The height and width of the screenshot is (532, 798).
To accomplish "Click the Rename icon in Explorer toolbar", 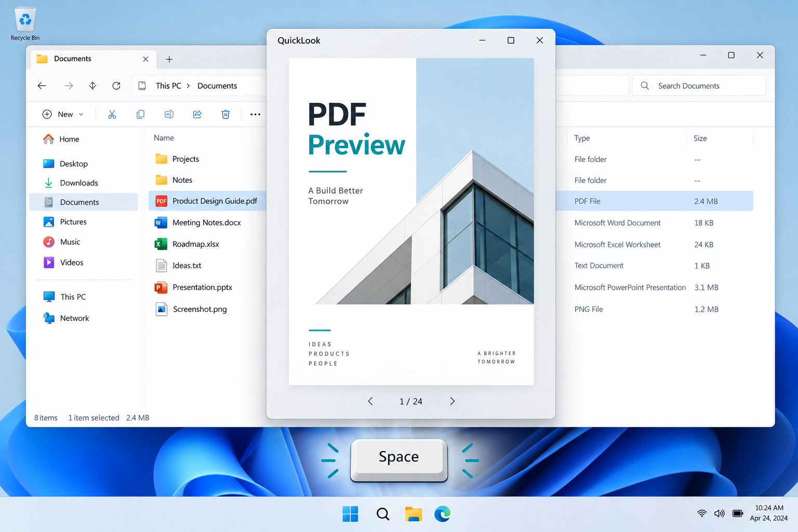I will click(x=169, y=114).
